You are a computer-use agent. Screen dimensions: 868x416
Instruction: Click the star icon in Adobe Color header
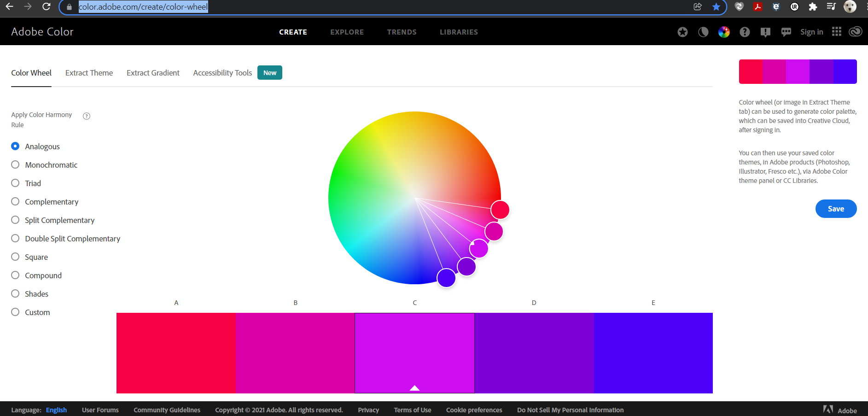[682, 32]
